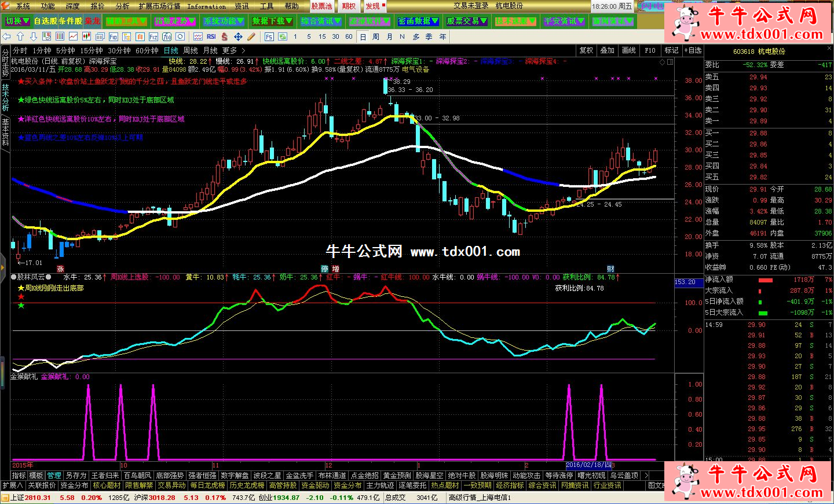Open the 功能 menu
Image resolution: width=834 pixels, height=504 pixels.
coord(48,6)
